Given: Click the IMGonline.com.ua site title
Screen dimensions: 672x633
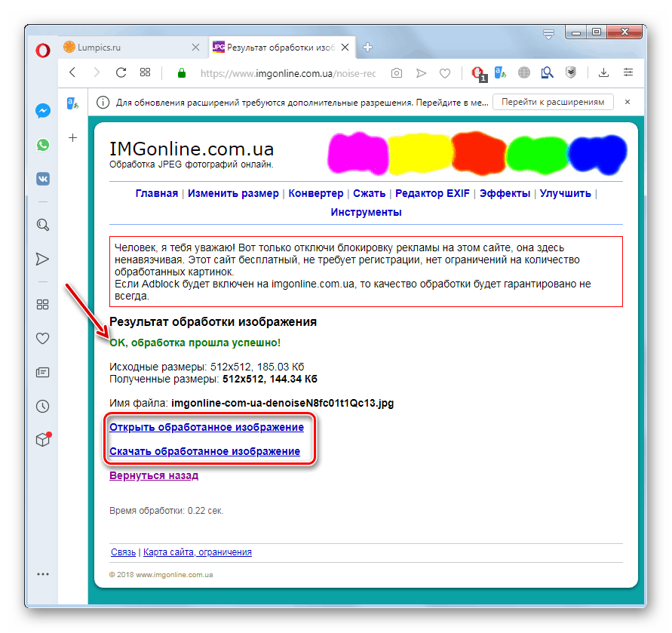Looking at the screenshot, I should point(192,149).
